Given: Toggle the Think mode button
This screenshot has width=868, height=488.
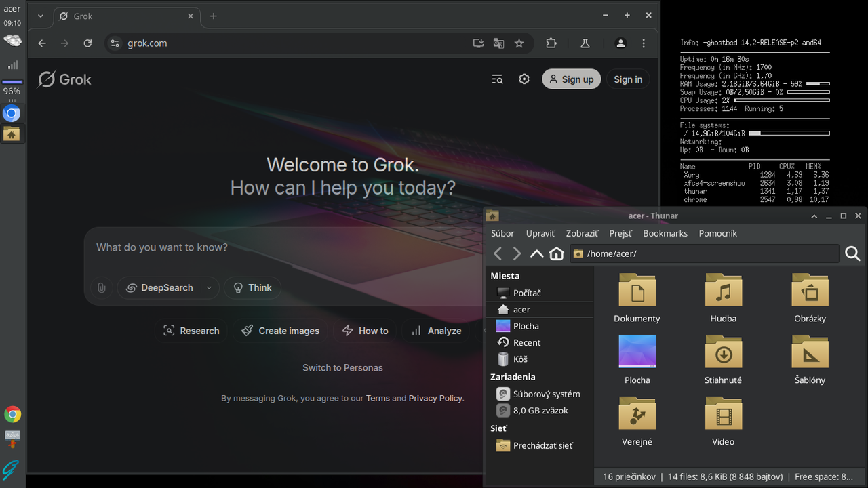Looking at the screenshot, I should (252, 287).
